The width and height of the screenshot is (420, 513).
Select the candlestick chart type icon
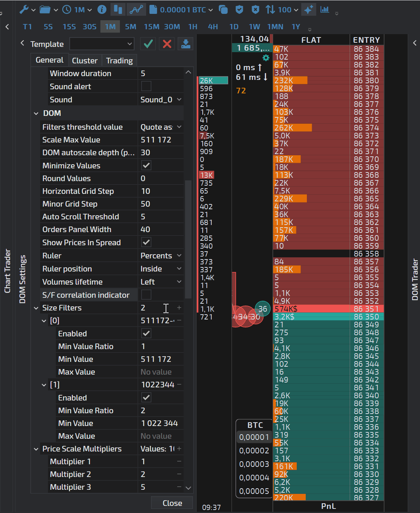(x=118, y=10)
